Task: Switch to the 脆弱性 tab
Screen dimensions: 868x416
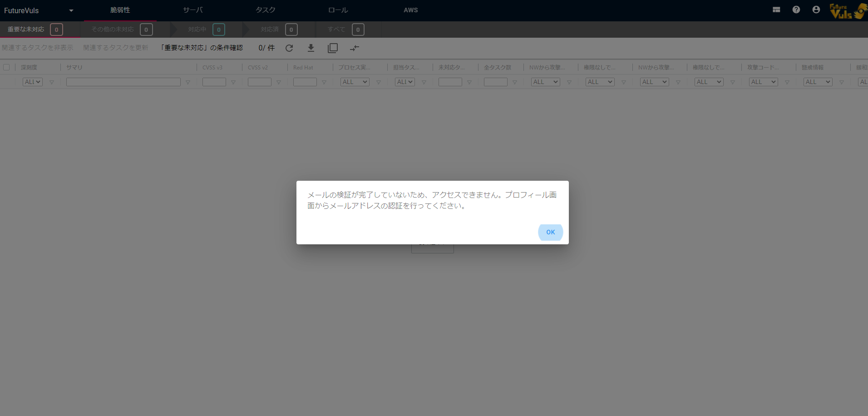Action: 120,10
